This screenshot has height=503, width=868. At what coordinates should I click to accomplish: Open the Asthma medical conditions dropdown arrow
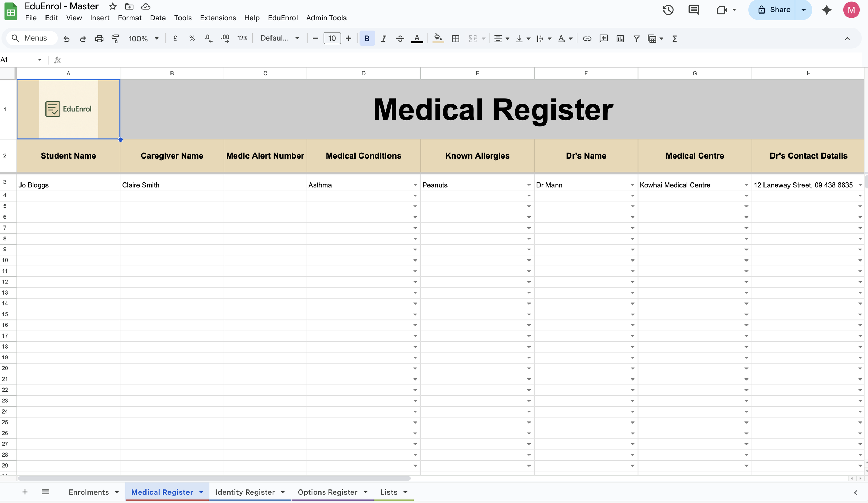(415, 185)
